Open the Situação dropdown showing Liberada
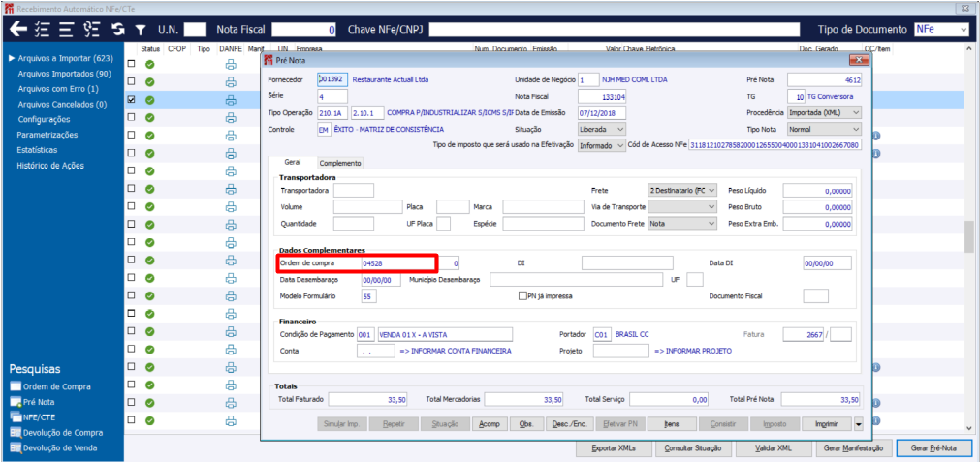This screenshot has width=980, height=462. pos(601,129)
